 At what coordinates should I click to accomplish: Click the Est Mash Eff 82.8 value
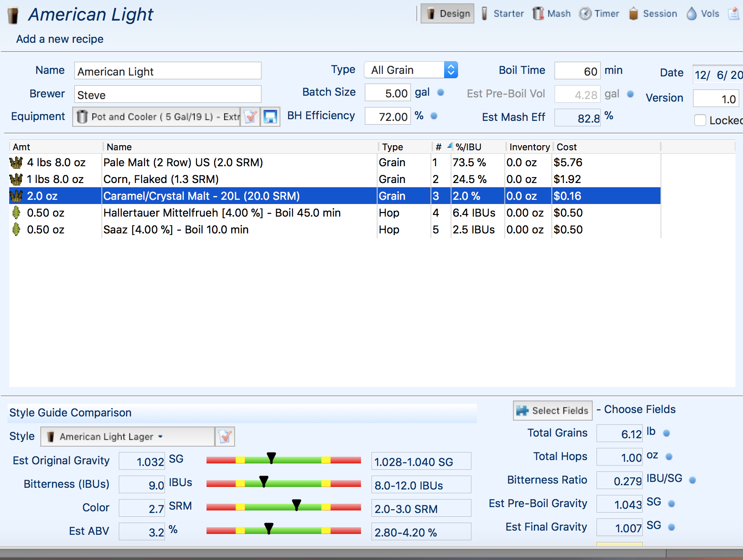tap(578, 118)
